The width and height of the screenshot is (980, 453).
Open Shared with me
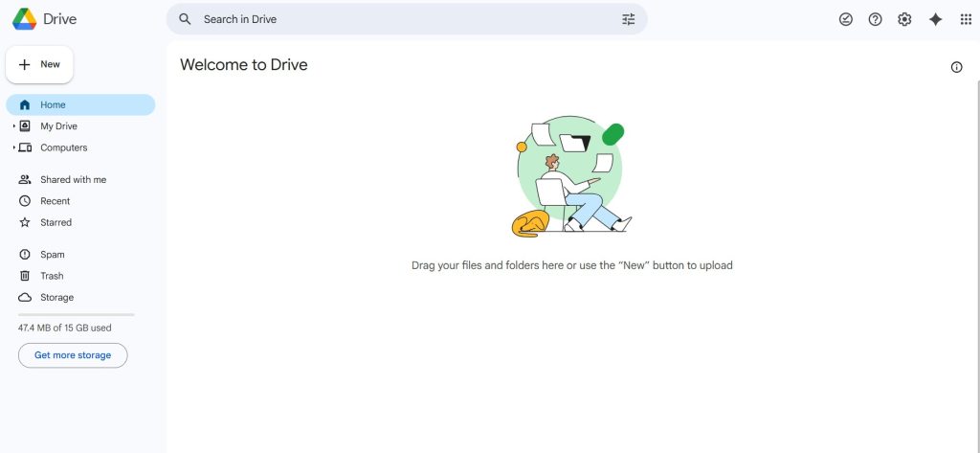tap(80, 180)
